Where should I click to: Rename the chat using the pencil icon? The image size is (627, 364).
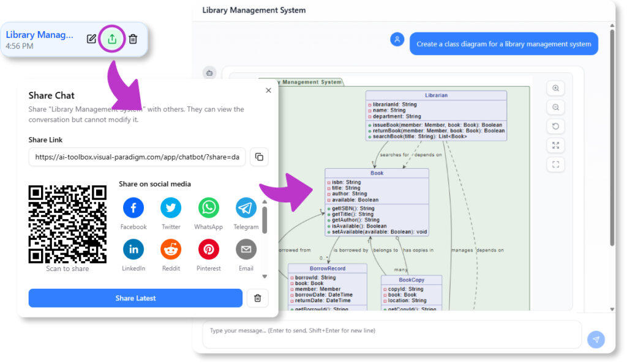point(91,39)
